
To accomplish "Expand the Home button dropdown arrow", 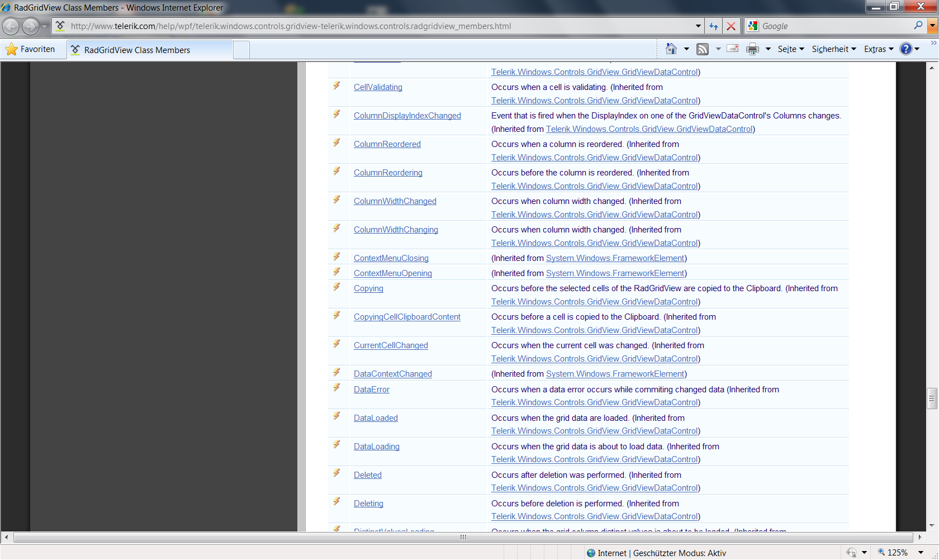I will (686, 49).
